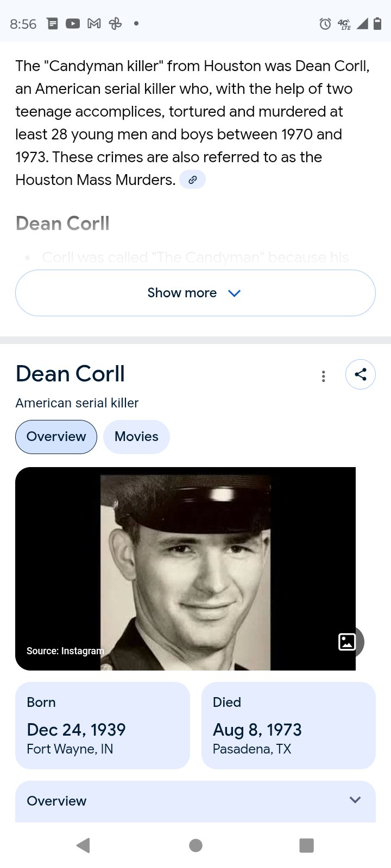Expand the AI summary with Show more
Image resolution: width=391 pixels, height=868 pixels.
[x=195, y=293]
